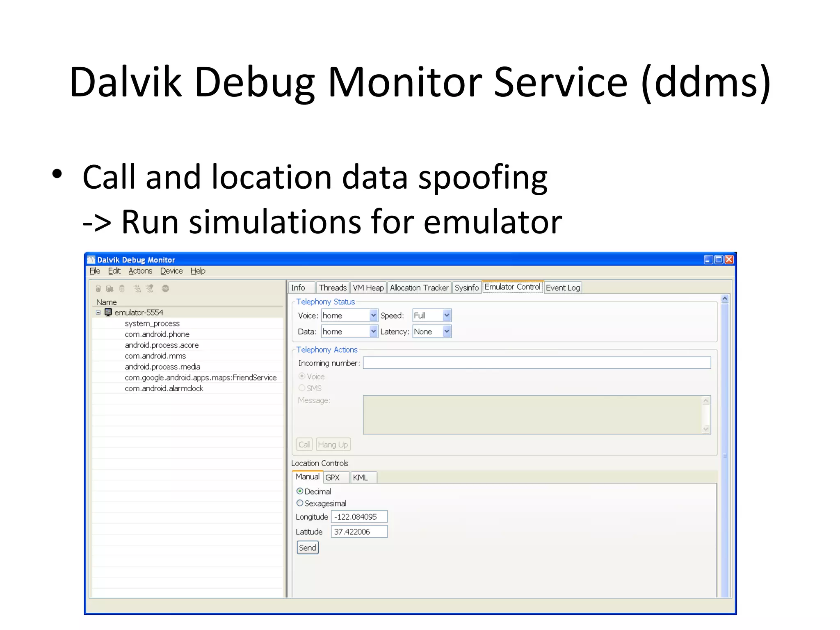Switch to the KML location tab
840x630 pixels.
click(x=363, y=477)
